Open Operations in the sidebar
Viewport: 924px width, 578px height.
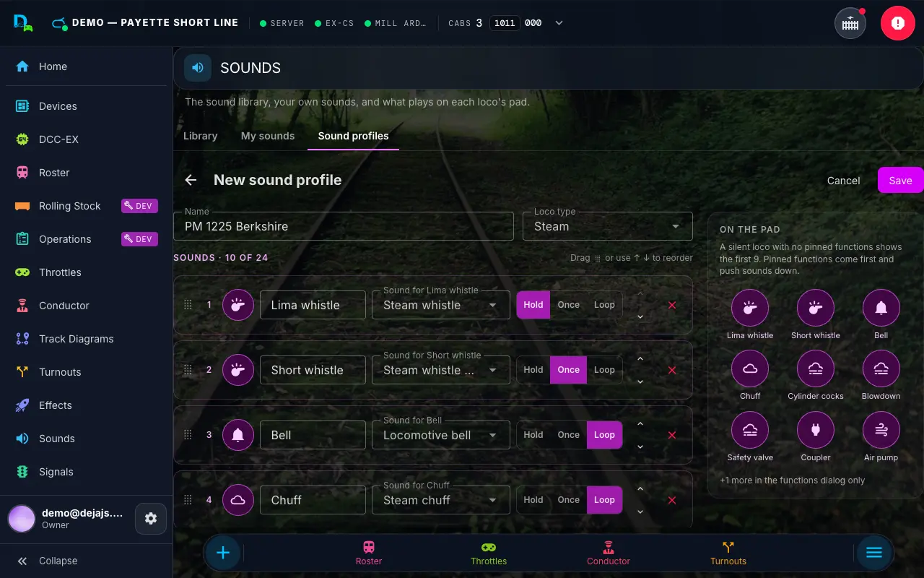(x=87, y=239)
